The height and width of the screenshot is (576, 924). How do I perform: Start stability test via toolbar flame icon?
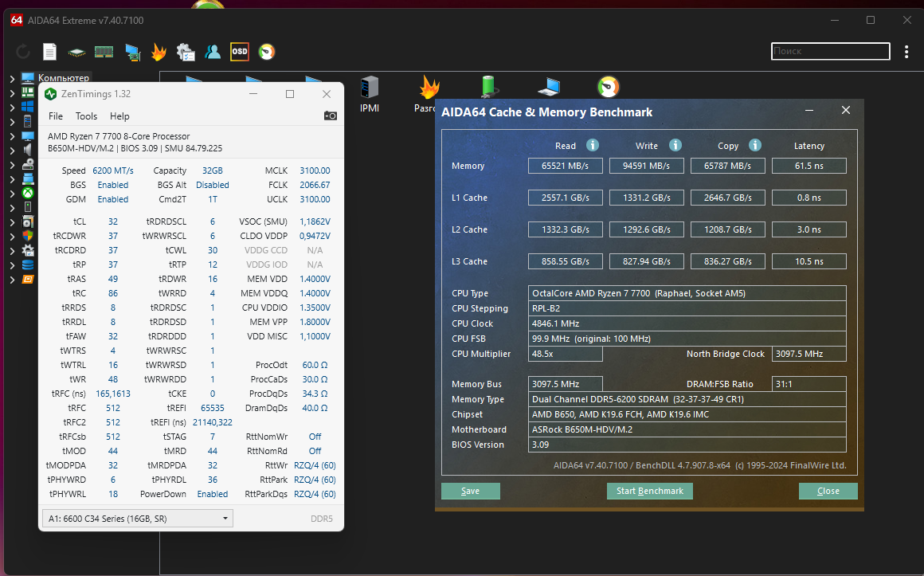pos(159,52)
